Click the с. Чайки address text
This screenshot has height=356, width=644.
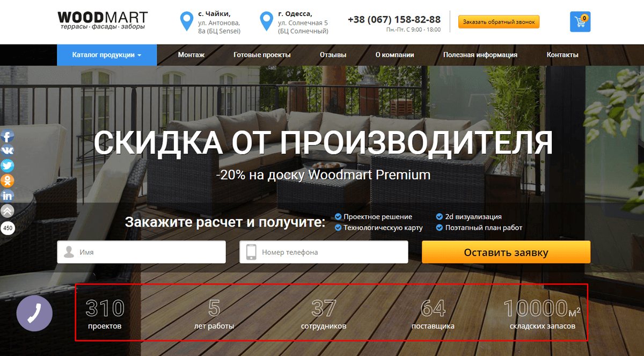tap(219, 23)
